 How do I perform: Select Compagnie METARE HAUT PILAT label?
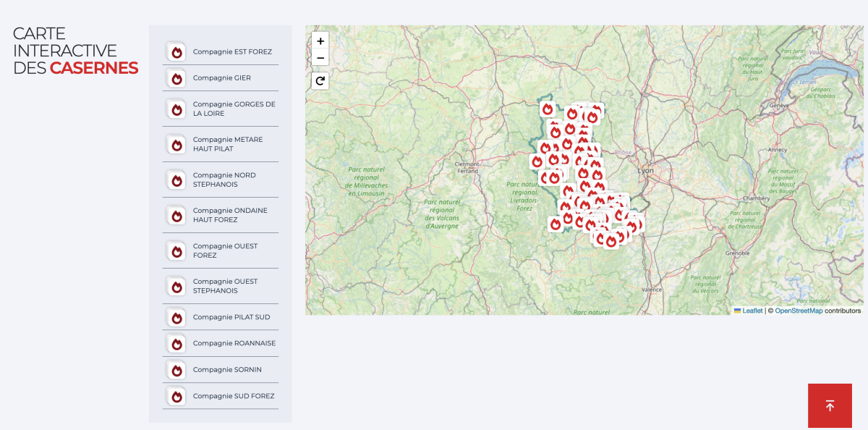(228, 144)
